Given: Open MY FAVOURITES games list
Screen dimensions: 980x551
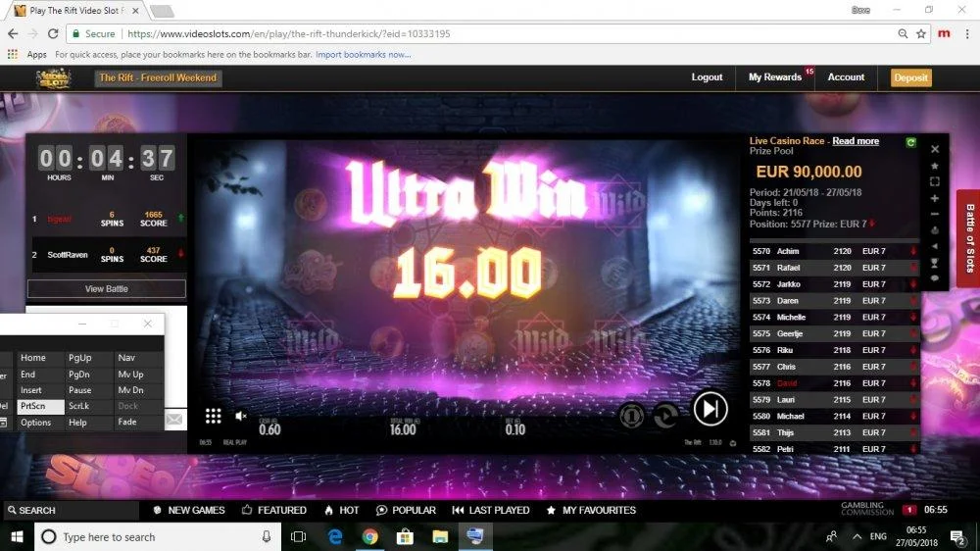Looking at the screenshot, I should click(591, 511).
